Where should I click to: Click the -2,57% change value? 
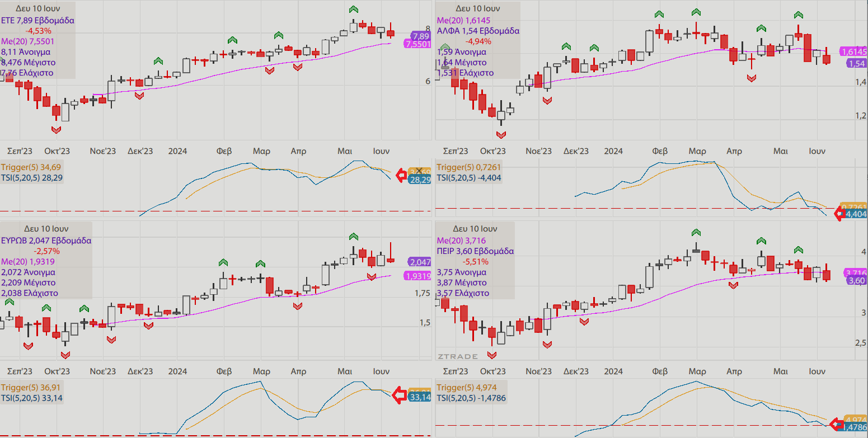(x=47, y=251)
